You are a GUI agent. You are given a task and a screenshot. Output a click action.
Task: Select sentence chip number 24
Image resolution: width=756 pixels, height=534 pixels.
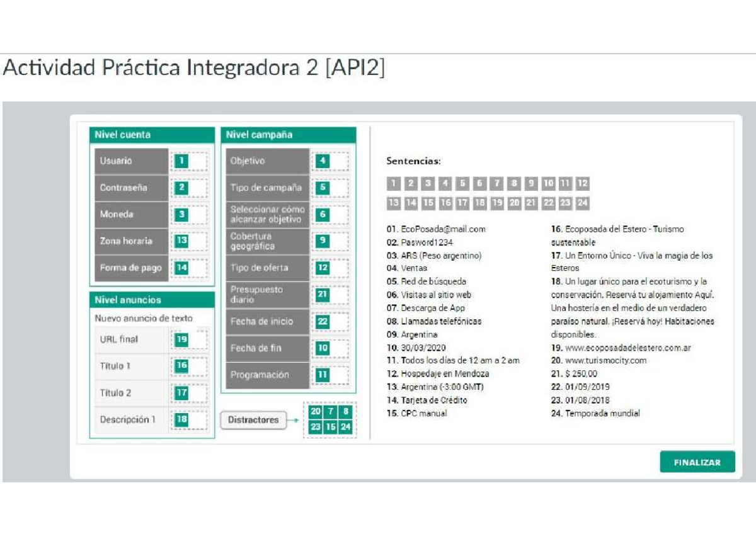coord(581,203)
